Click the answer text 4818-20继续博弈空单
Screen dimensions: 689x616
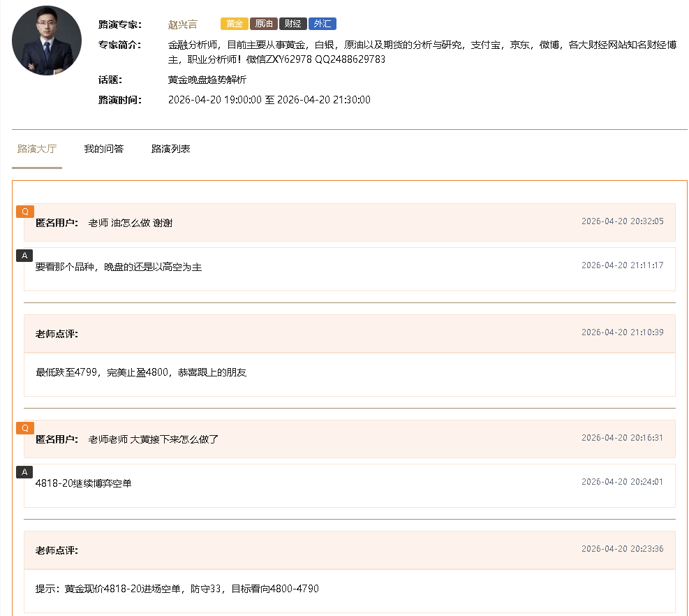point(83,483)
